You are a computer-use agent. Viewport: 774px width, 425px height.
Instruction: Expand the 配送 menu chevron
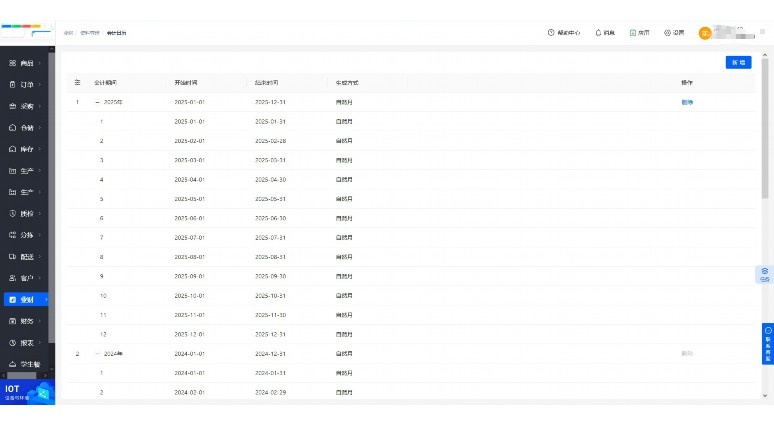click(x=39, y=257)
